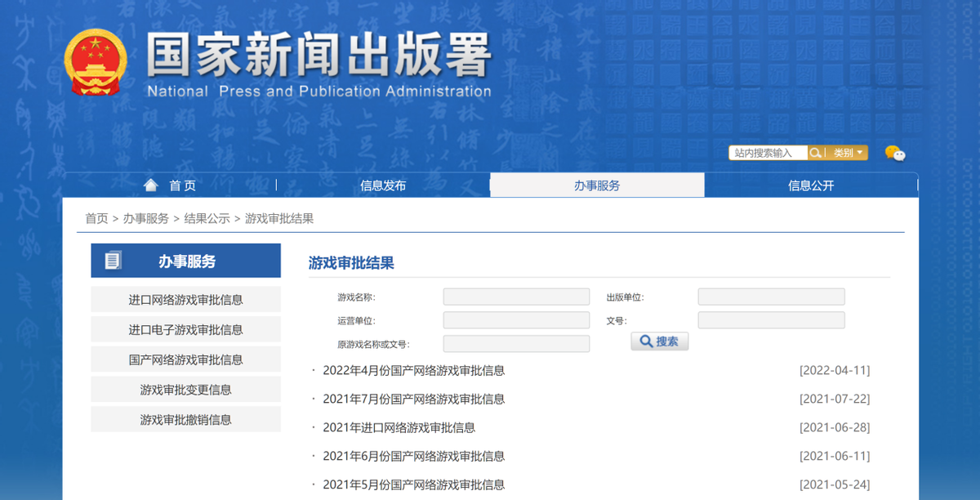980x500 pixels.
Task: Focus the 游戏名称 input field
Action: coord(516,297)
